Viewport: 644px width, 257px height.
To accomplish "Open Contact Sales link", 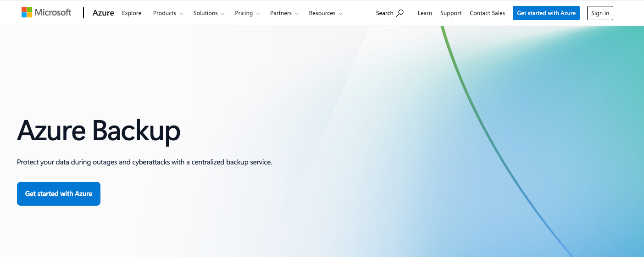I will click(x=487, y=13).
